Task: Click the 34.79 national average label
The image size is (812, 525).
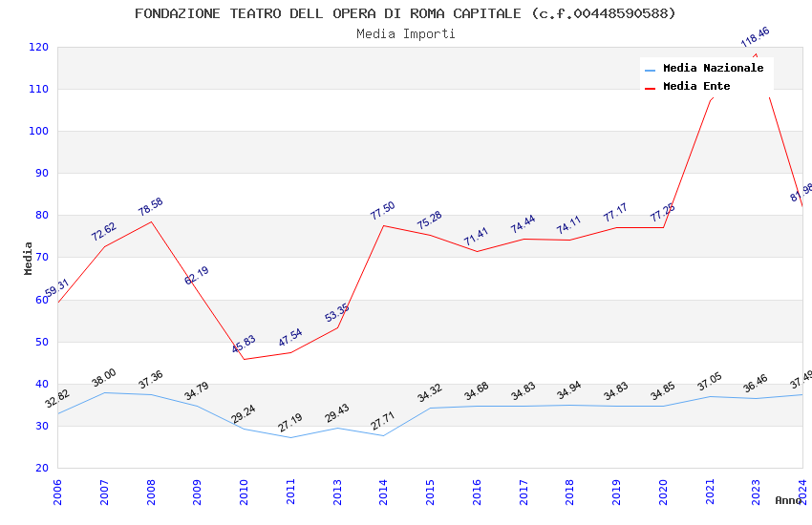Action: point(197,391)
